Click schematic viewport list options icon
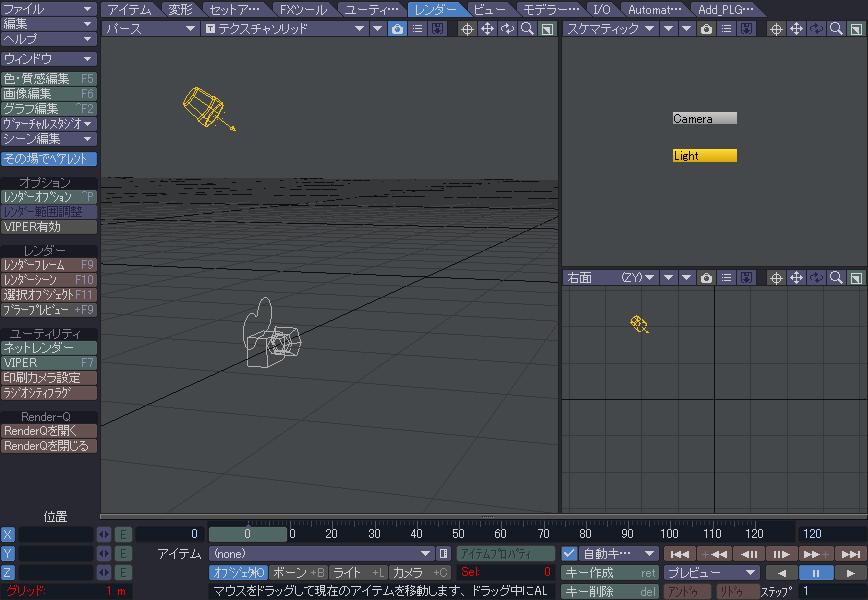The height and width of the screenshot is (600, 868). [726, 29]
